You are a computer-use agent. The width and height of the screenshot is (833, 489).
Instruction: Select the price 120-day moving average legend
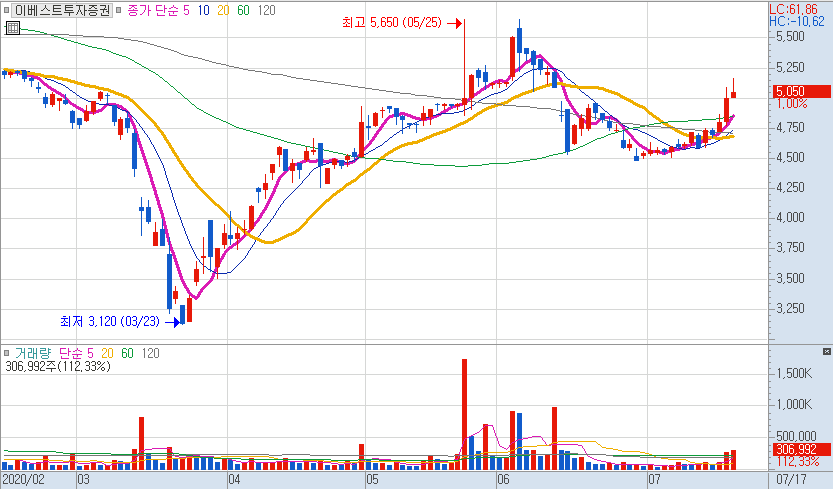pyautogui.click(x=267, y=10)
